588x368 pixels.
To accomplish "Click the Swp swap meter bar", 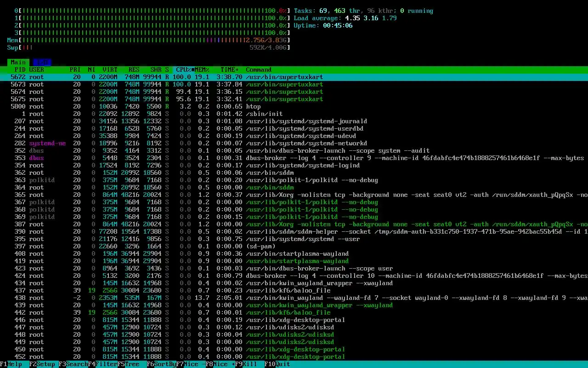I will [x=149, y=47].
